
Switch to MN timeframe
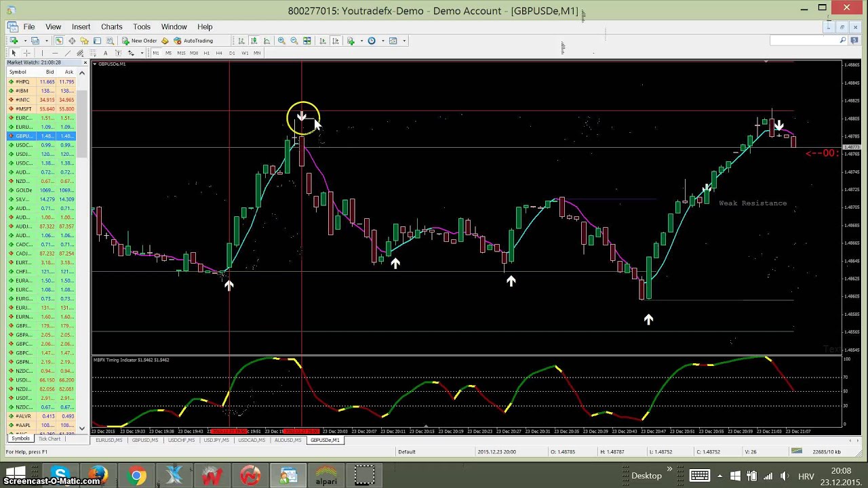coord(257,53)
